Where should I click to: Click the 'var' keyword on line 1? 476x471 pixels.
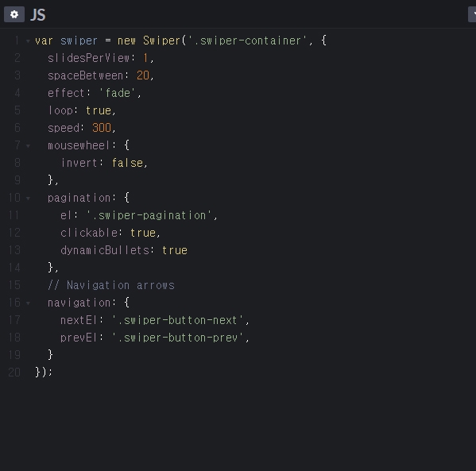pyautogui.click(x=44, y=41)
